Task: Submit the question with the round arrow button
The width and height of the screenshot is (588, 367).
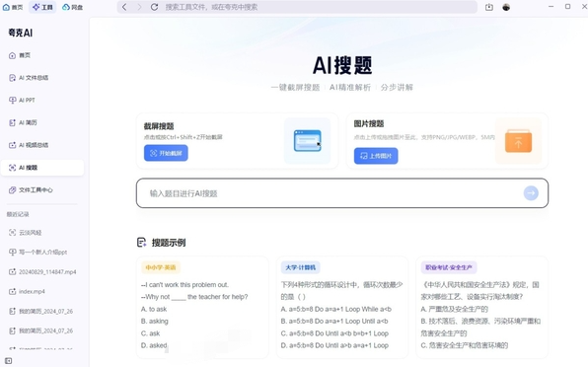Action: [x=531, y=193]
